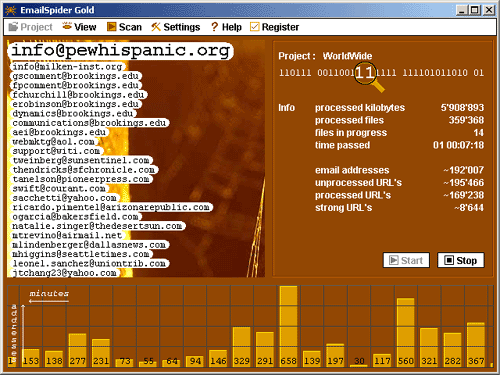Select tweinberg@sunsentinel.com address
The image size is (500, 375).
tap(81, 160)
